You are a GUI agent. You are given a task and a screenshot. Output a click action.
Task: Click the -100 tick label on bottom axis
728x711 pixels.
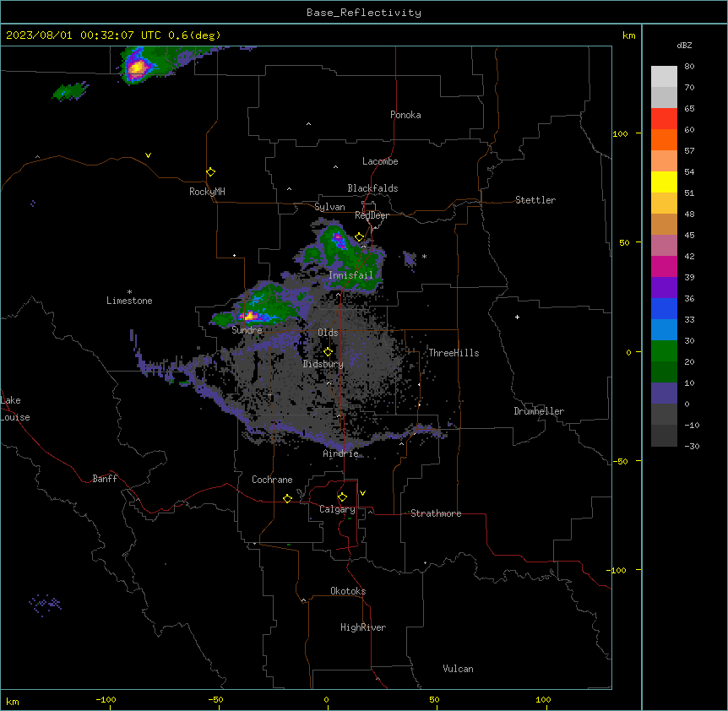(106, 699)
